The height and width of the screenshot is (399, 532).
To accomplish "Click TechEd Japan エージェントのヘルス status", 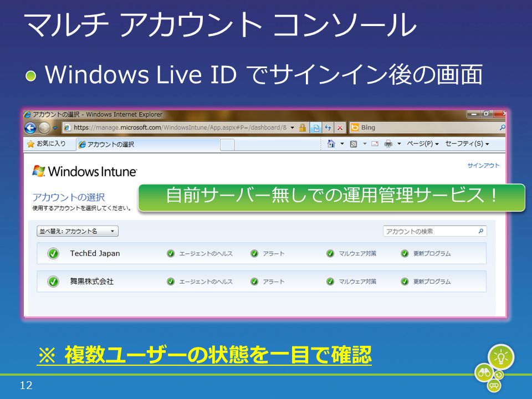I will click(200, 253).
